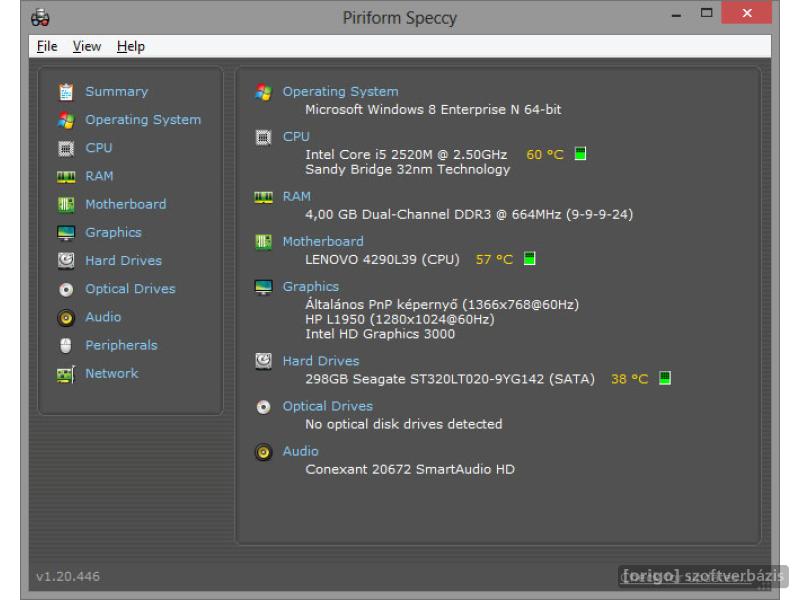Select CPU in the sidebar
Viewport: 800px width, 600px height.
point(98,147)
